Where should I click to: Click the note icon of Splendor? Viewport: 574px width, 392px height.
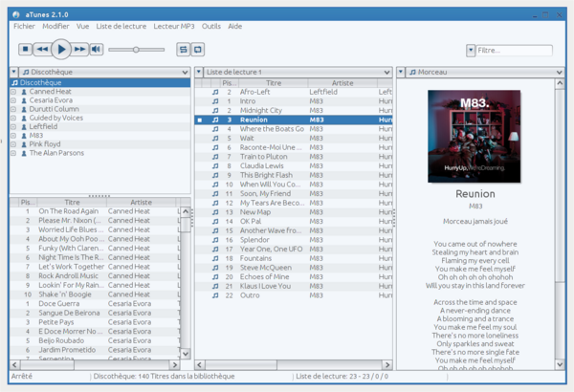point(215,240)
